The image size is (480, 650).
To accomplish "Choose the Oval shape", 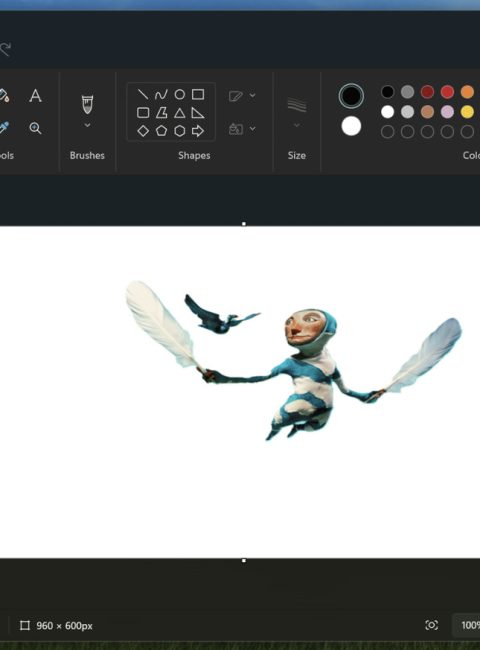I will pos(179,95).
